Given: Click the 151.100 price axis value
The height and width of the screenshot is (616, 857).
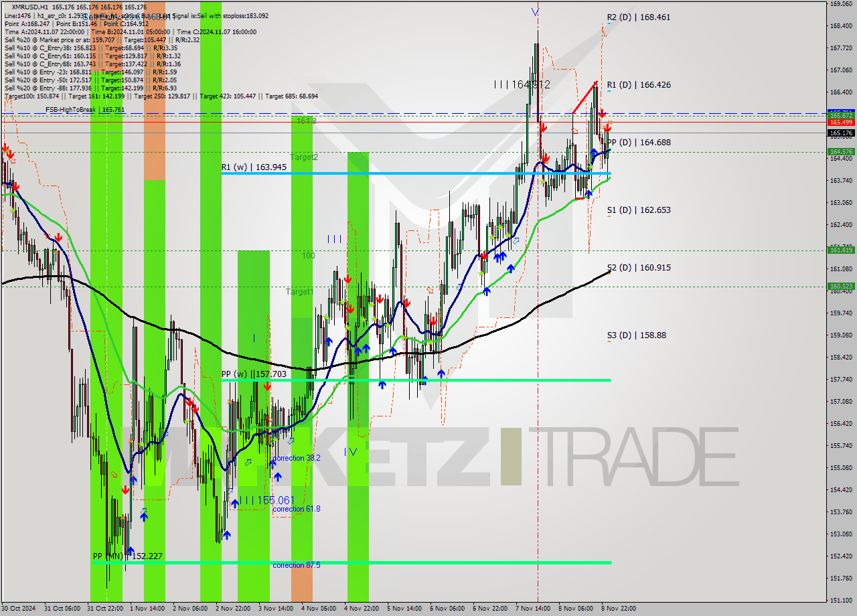Looking at the screenshot, I should [x=841, y=600].
